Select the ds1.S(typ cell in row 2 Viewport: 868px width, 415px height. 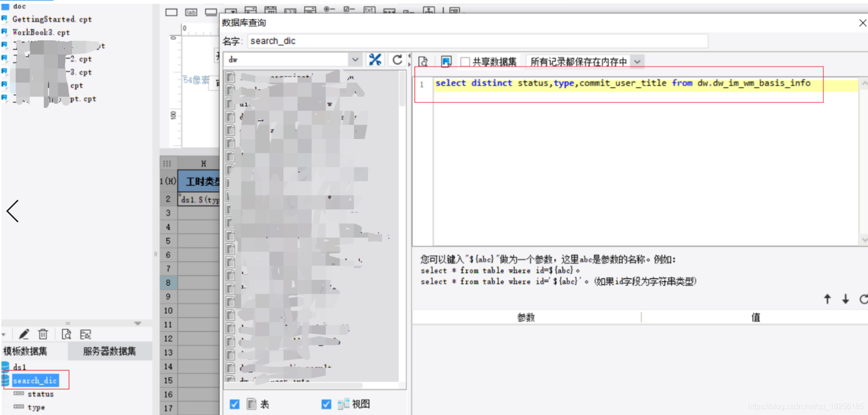click(199, 200)
